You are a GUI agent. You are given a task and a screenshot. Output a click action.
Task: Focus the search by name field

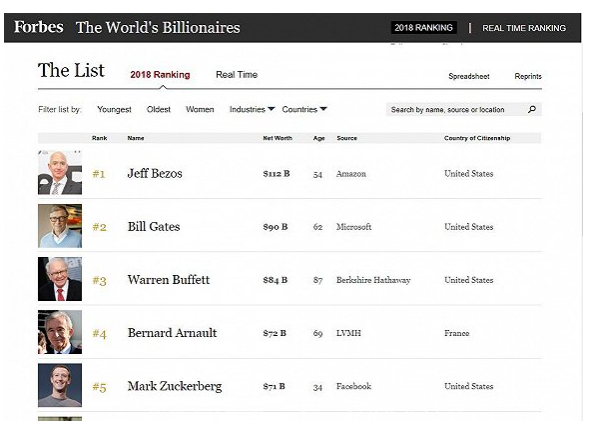click(453, 109)
